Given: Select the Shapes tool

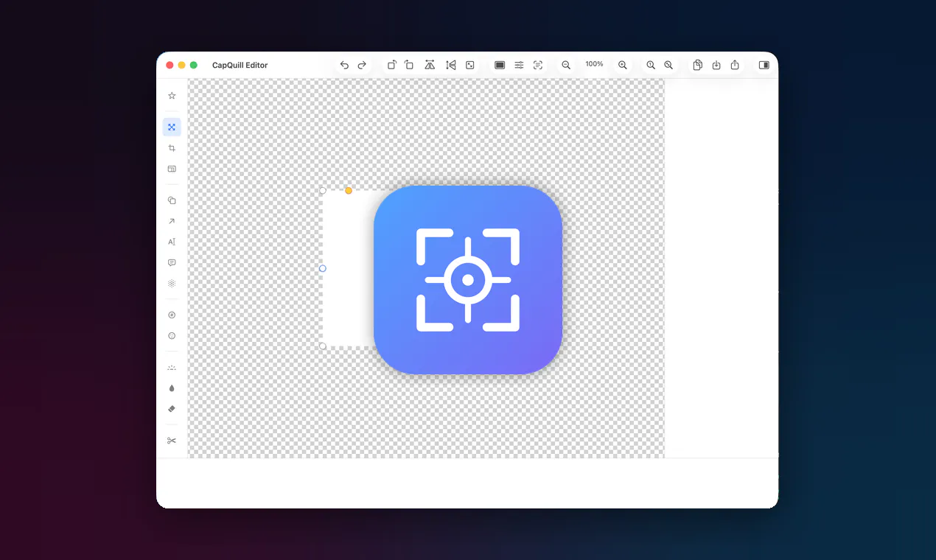Looking at the screenshot, I should pyautogui.click(x=172, y=200).
